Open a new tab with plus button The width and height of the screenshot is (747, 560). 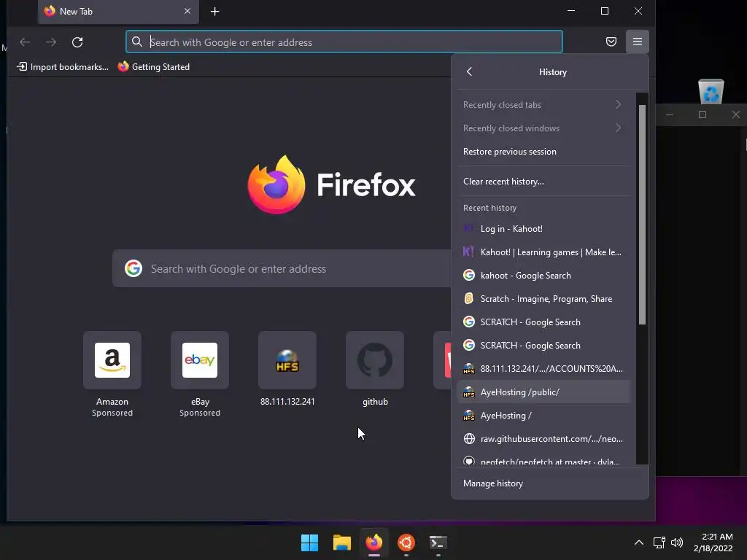point(215,12)
